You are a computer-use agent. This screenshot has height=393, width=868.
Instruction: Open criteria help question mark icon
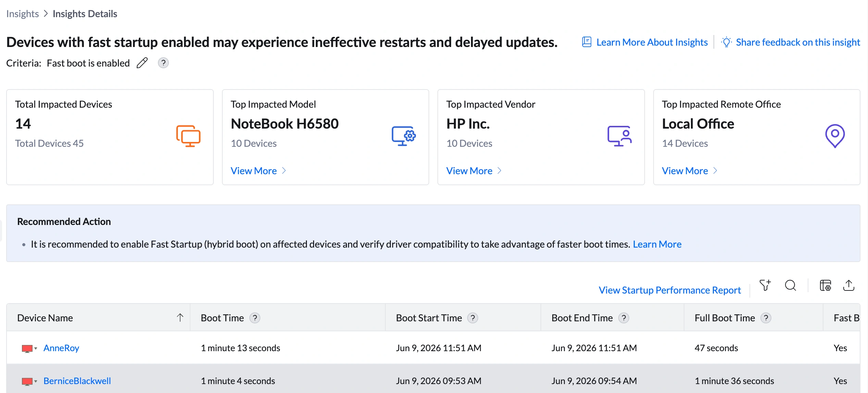click(x=163, y=63)
